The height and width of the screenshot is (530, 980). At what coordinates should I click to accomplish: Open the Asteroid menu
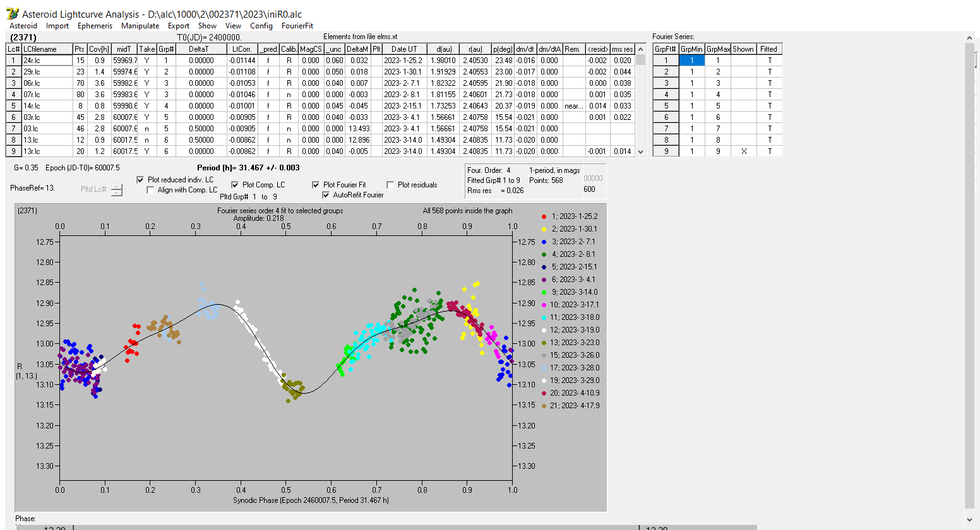[23, 26]
